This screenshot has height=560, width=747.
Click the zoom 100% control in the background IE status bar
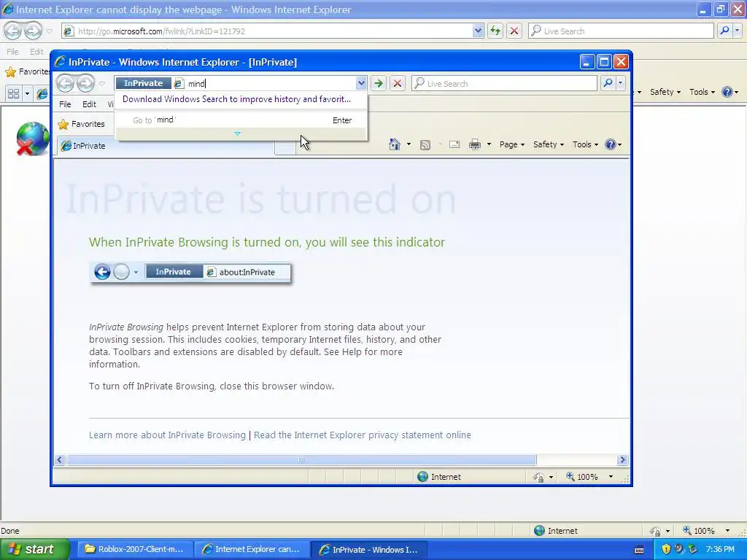tap(699, 531)
